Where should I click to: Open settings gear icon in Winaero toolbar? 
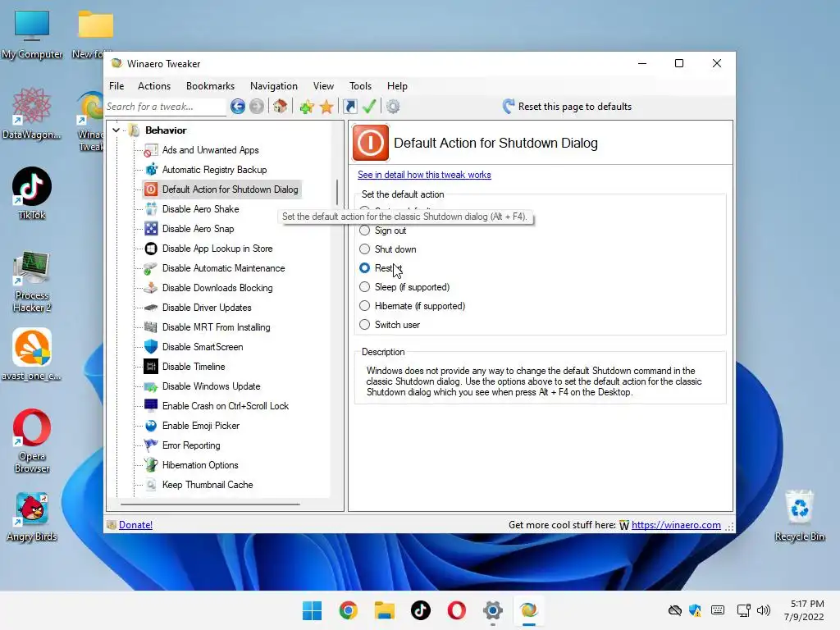(393, 107)
